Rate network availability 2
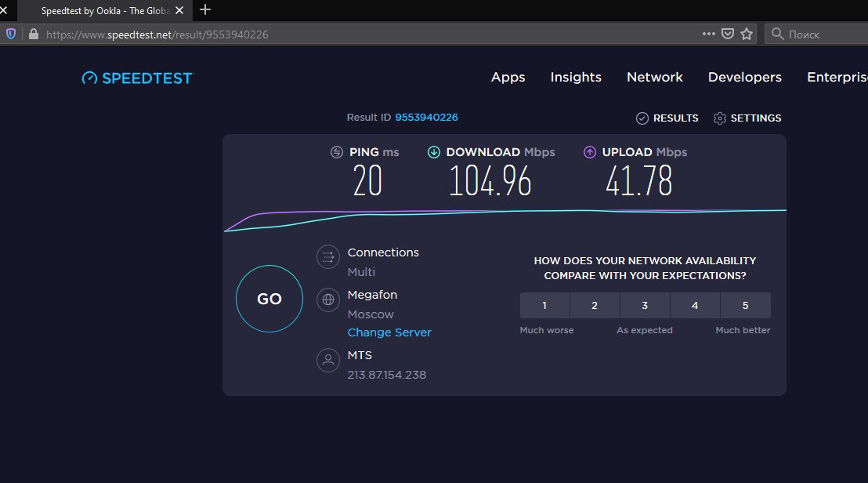The width and height of the screenshot is (868, 483). coord(595,305)
